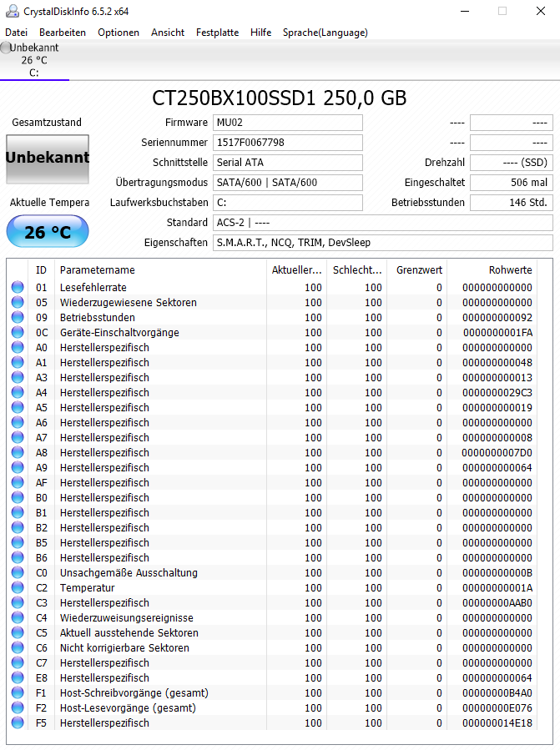The height and width of the screenshot is (750, 560).
Task: Click status icon for attribute A9
Action: point(18,467)
